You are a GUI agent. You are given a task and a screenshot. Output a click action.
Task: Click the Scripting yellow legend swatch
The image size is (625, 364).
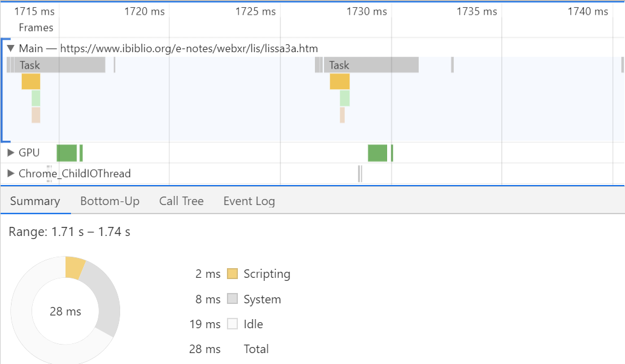[232, 274]
